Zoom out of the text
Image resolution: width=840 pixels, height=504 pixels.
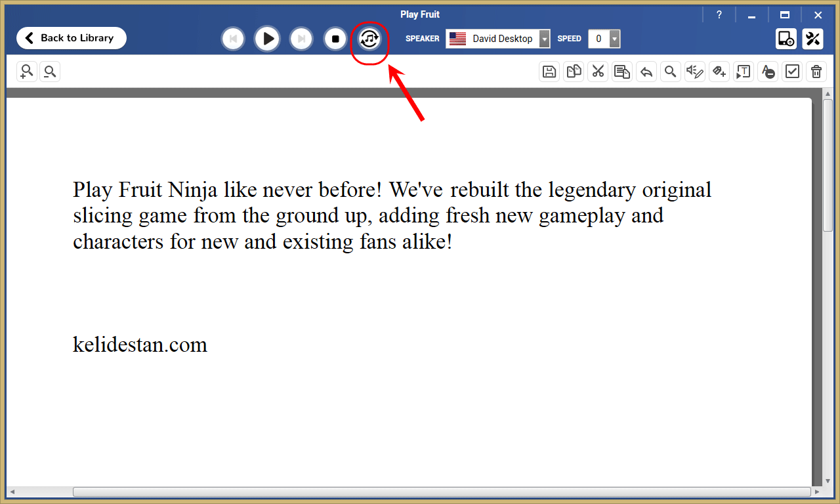tap(50, 72)
